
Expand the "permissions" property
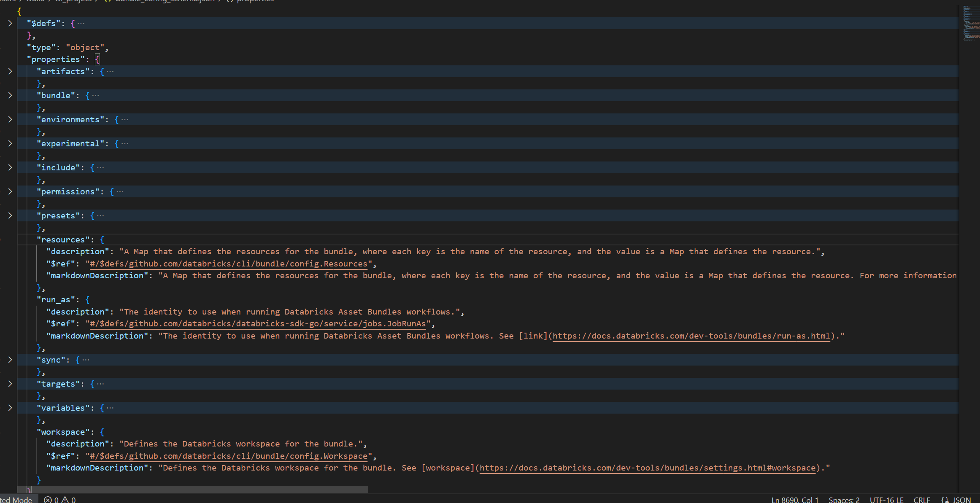tap(9, 191)
